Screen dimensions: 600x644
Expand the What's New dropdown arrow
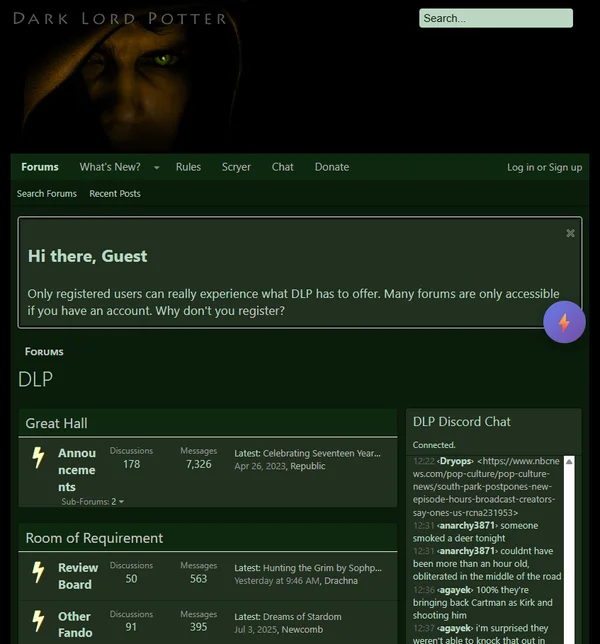point(156,168)
